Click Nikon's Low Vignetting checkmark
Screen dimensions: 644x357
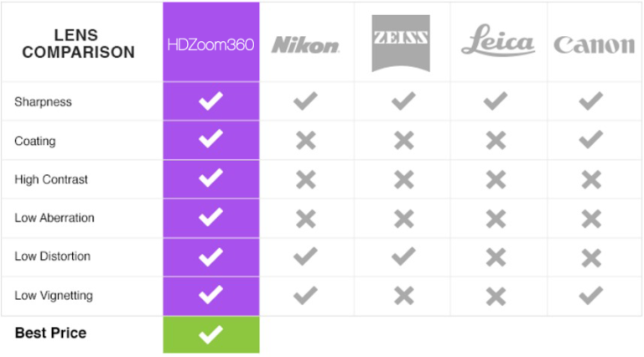(x=305, y=296)
